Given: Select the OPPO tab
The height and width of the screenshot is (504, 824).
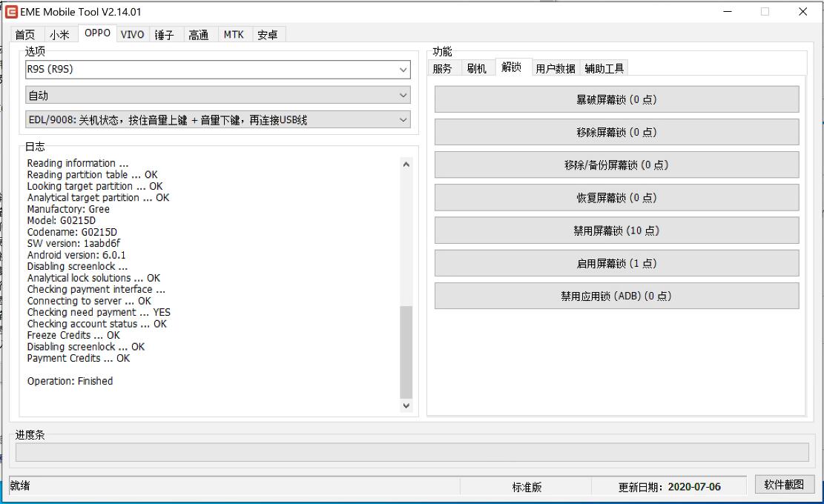Looking at the screenshot, I should tap(97, 33).
